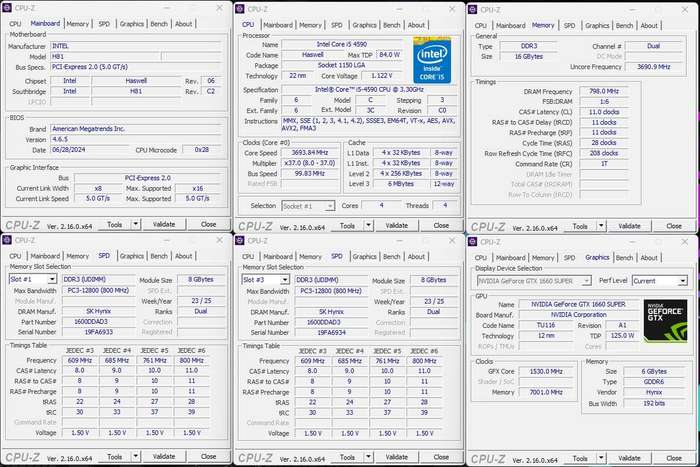Select the DRAM Frequency '798.0 MHz' value

coord(604,91)
